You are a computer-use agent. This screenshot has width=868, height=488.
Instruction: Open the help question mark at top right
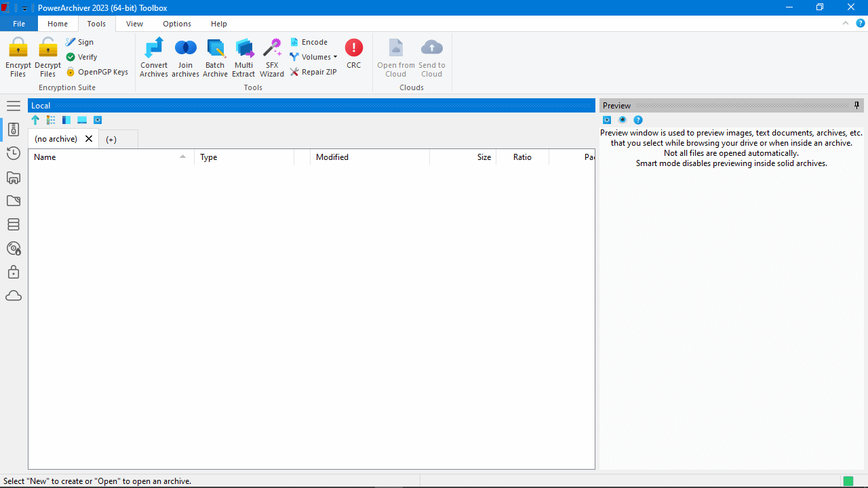(x=861, y=23)
